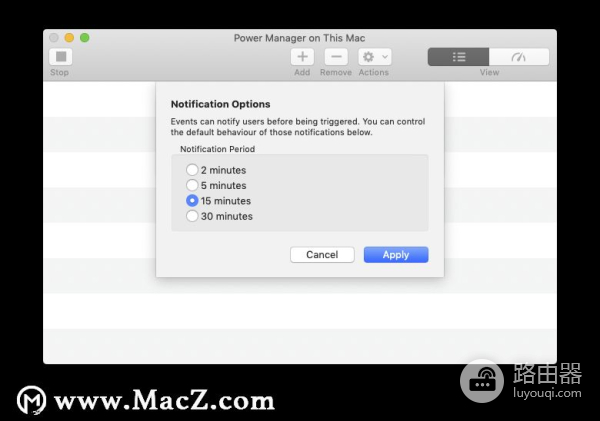The width and height of the screenshot is (600, 421).
Task: Switch to the gauge view segment
Action: coord(519,57)
